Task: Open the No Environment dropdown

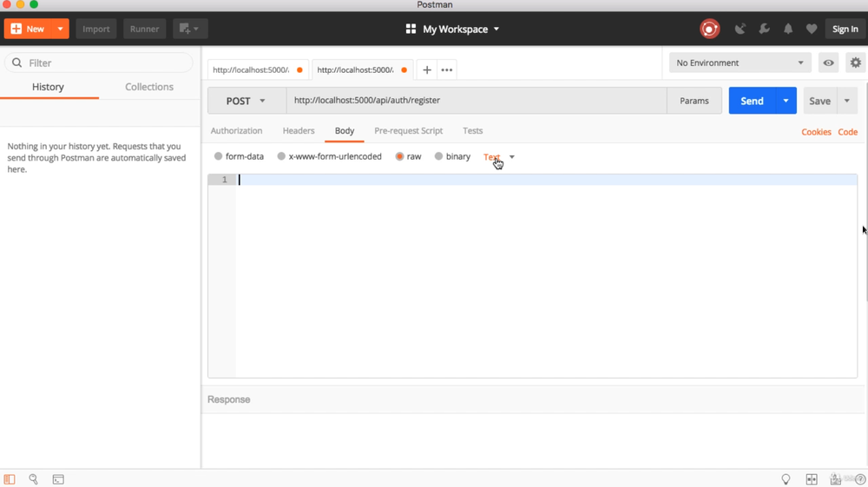Action: (740, 63)
